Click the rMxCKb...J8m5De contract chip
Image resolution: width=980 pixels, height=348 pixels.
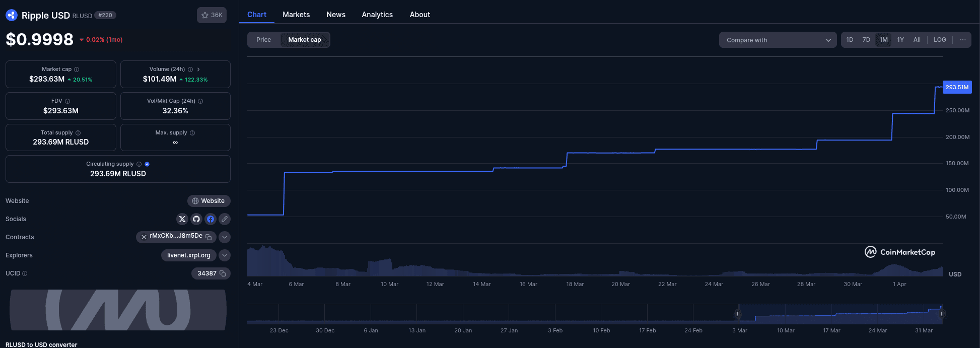pyautogui.click(x=176, y=237)
